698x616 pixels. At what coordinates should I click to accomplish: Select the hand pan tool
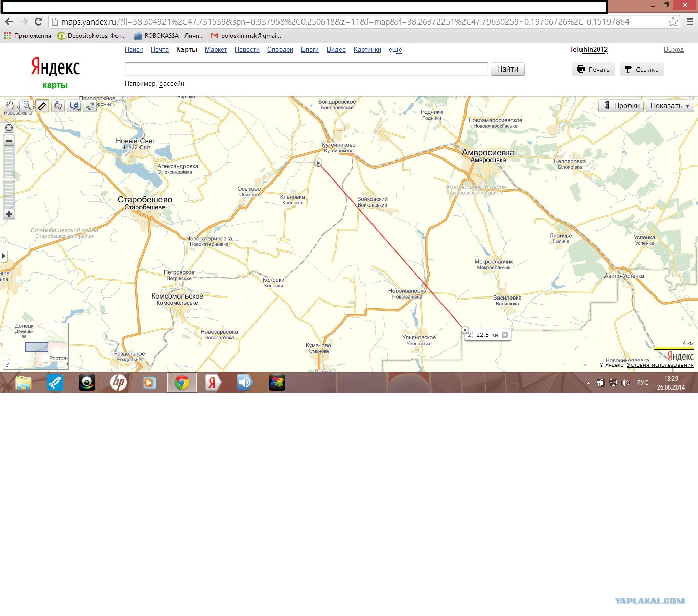point(10,106)
